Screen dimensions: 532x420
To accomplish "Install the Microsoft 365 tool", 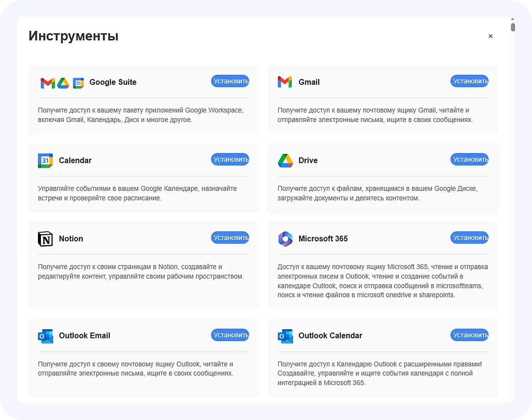I will pos(470,238).
